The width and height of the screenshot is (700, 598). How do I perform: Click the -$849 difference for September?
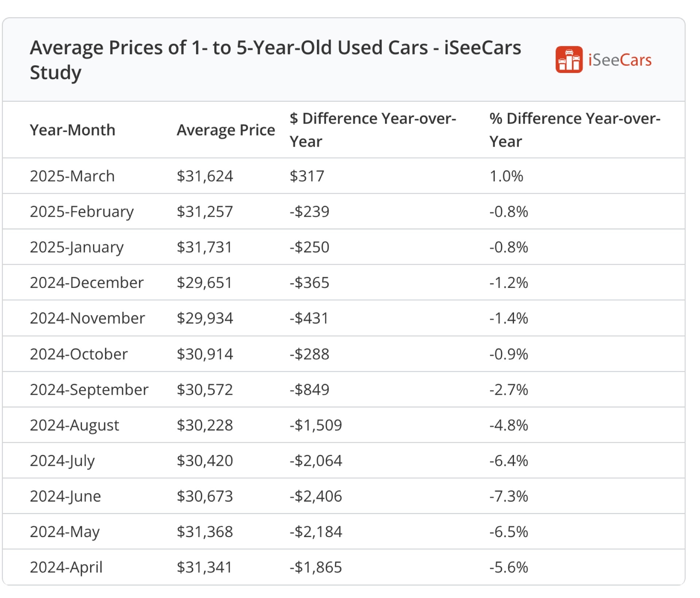click(x=310, y=390)
